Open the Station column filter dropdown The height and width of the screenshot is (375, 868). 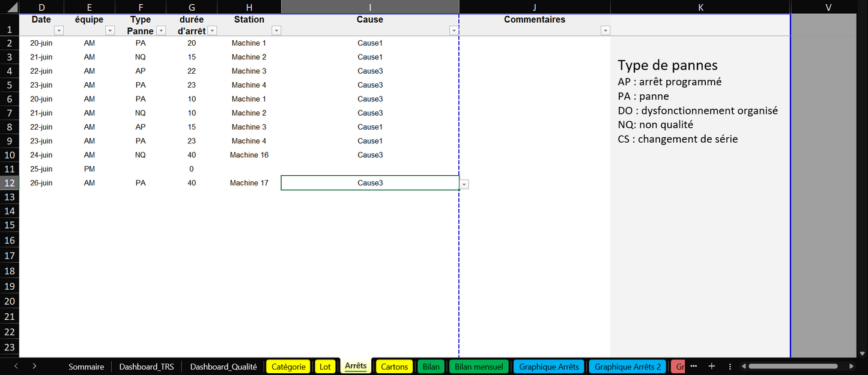(276, 31)
